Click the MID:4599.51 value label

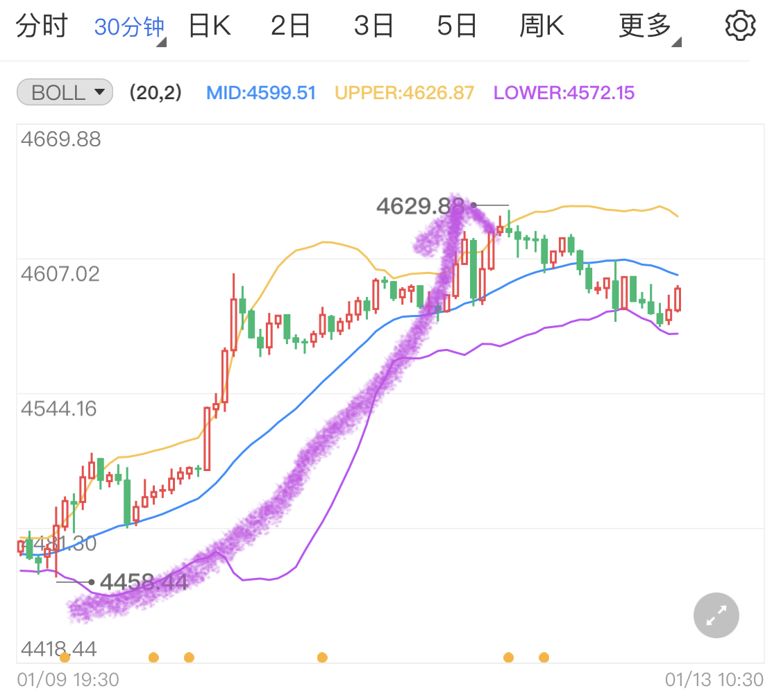click(x=261, y=92)
